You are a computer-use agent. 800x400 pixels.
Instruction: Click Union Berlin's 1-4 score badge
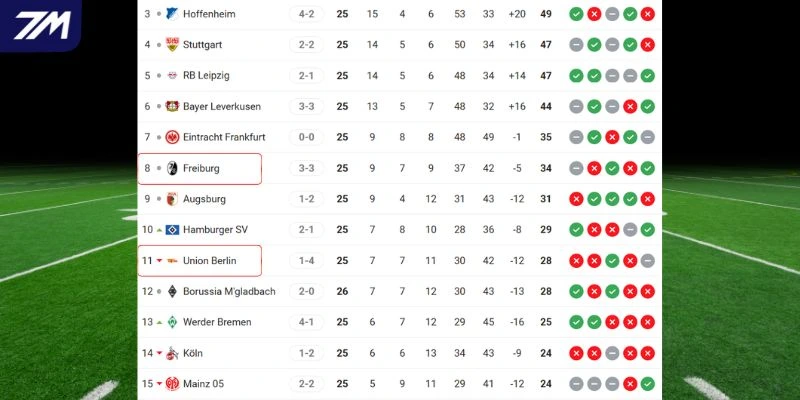point(306,261)
